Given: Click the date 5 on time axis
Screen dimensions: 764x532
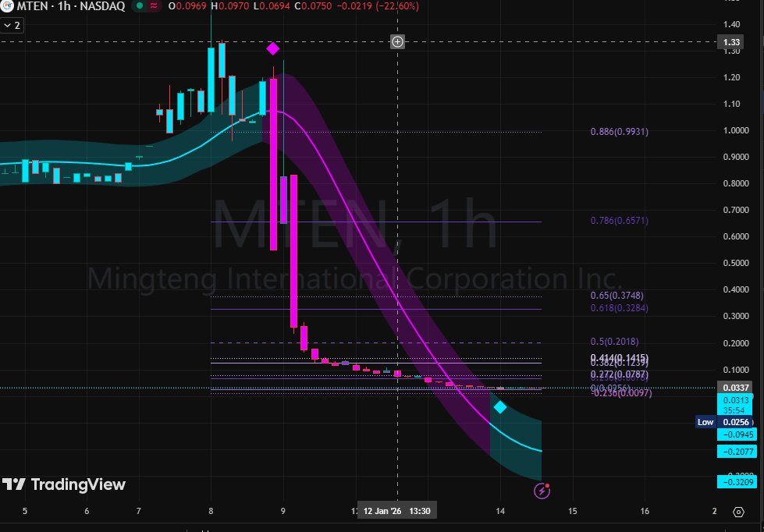Looking at the screenshot, I should tap(25, 511).
